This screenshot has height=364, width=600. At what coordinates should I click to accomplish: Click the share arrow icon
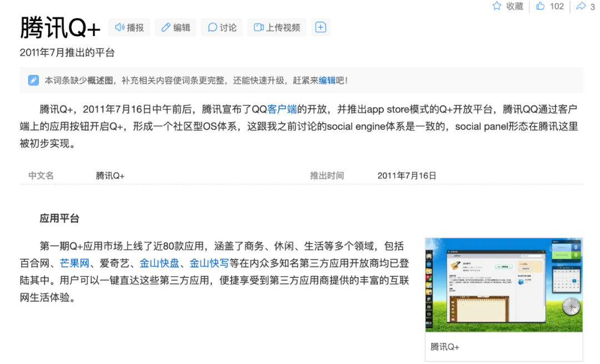point(581,6)
